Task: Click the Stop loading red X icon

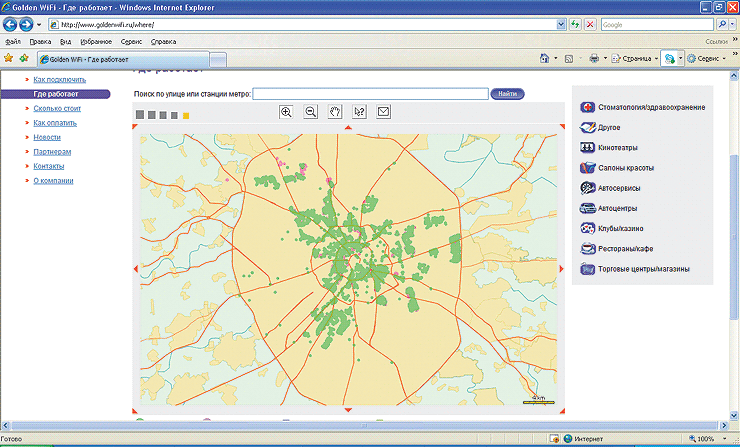Action: pos(590,25)
